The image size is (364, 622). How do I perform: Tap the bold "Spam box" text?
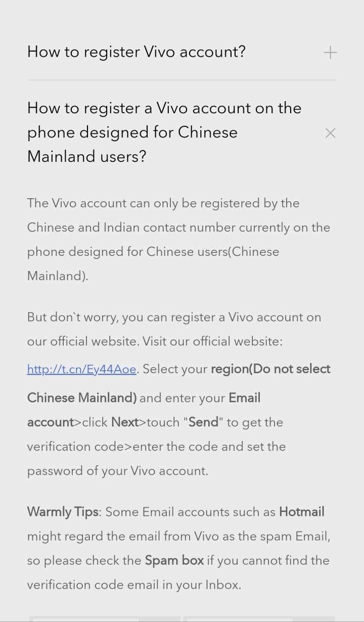pyautogui.click(x=174, y=560)
